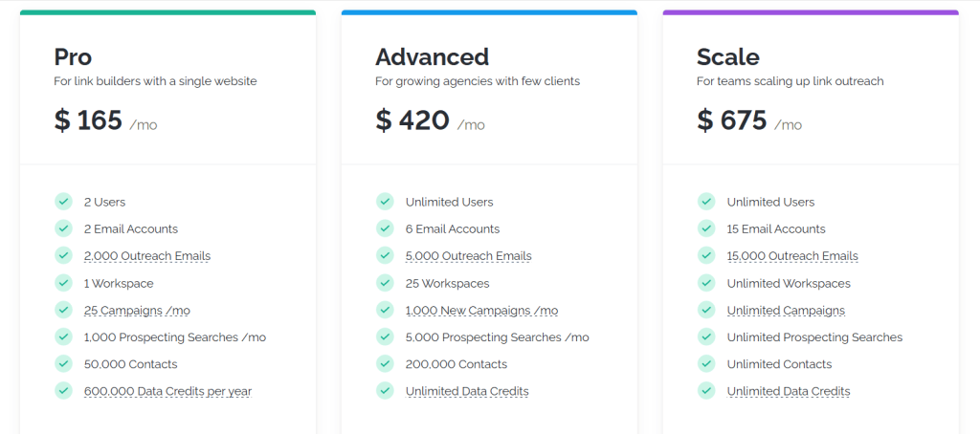The height and width of the screenshot is (434, 980).
Task: Click '600,000 Data Credits per year' text
Action: (x=167, y=391)
